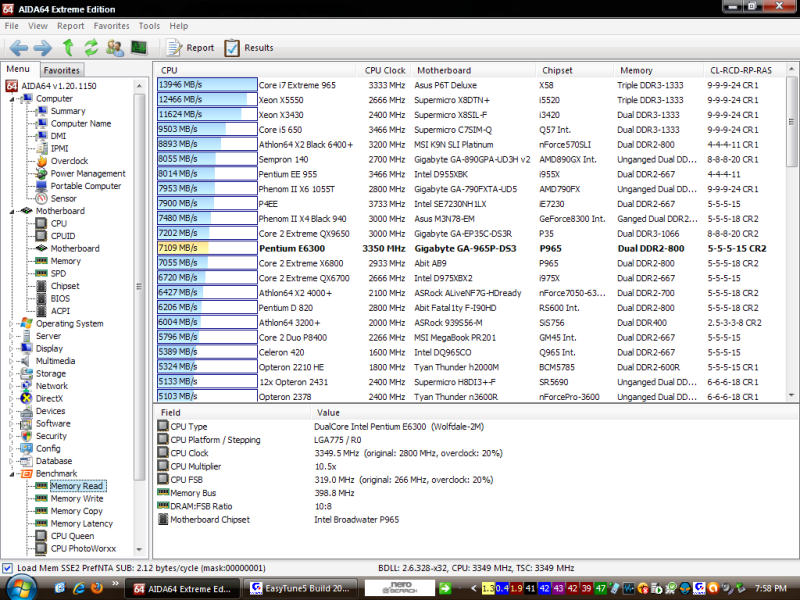
Task: Select Memory Write benchmark
Action: coord(77,498)
